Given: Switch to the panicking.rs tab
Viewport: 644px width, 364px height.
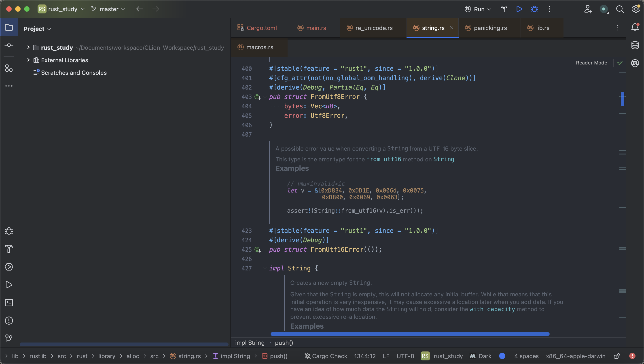Looking at the screenshot, I should click(490, 28).
